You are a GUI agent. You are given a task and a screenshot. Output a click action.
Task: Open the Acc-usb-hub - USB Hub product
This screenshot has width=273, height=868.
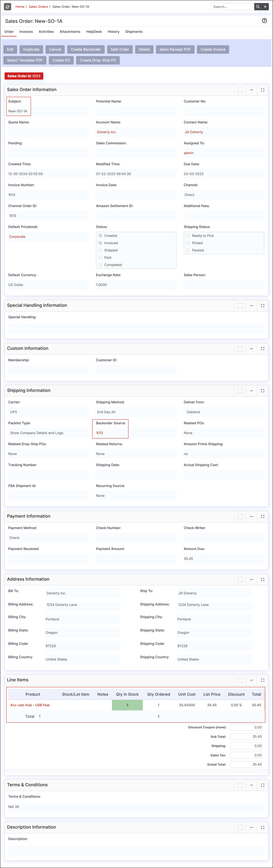point(30,705)
